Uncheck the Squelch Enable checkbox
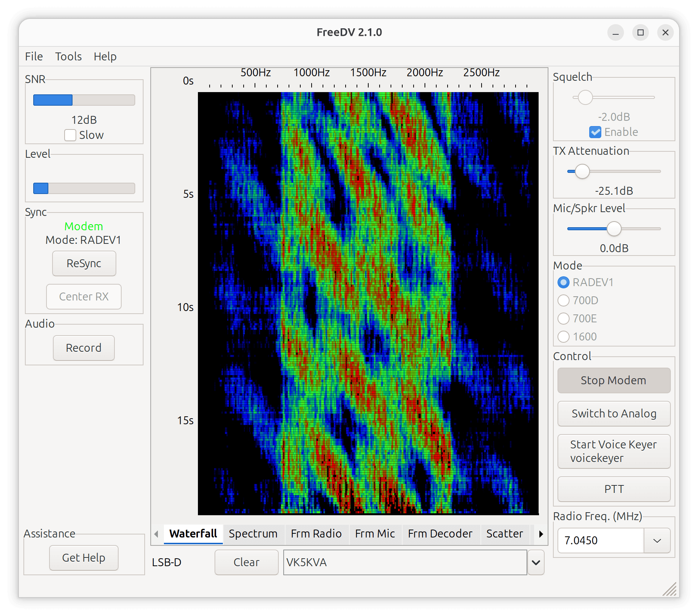698x616 pixels. pos(595,132)
